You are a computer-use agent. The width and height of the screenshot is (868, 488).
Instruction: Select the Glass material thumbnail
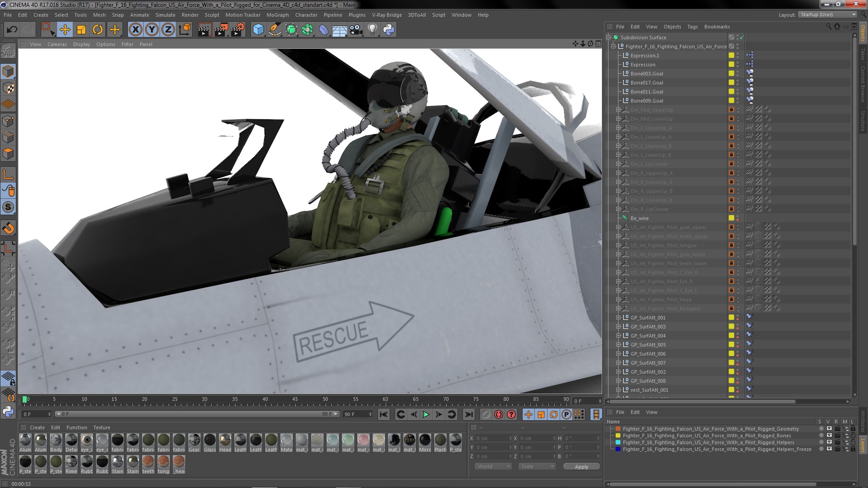tap(210, 443)
